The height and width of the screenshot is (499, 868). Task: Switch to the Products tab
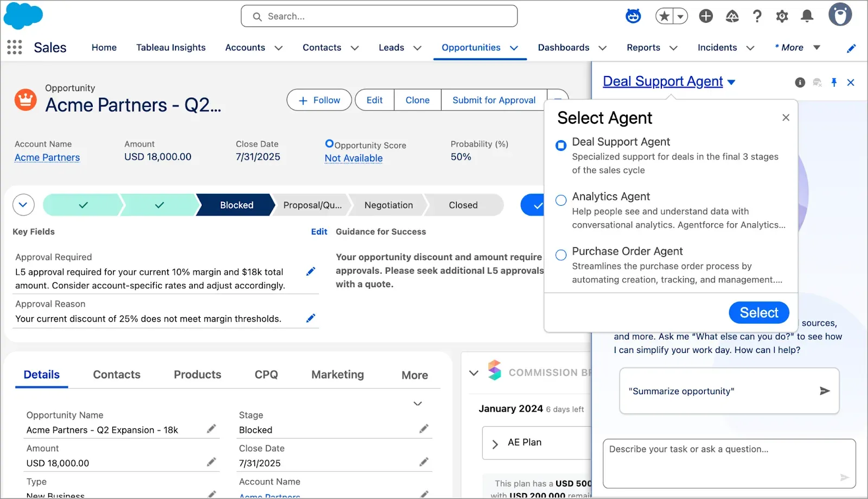(197, 374)
